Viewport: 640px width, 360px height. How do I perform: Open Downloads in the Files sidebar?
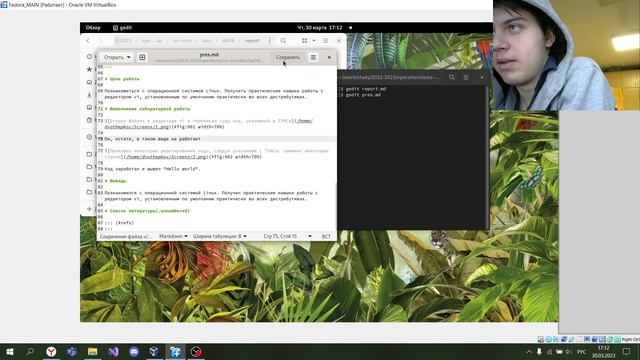click(89, 95)
